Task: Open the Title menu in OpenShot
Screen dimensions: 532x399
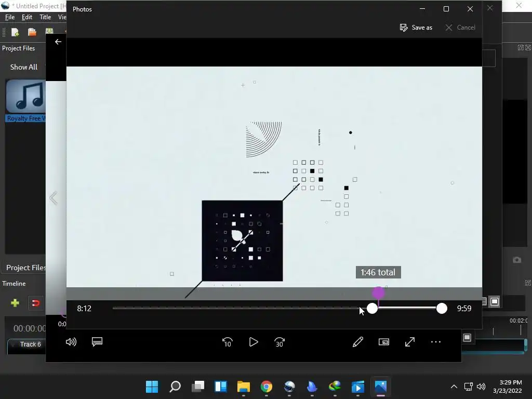Action: coord(45,17)
